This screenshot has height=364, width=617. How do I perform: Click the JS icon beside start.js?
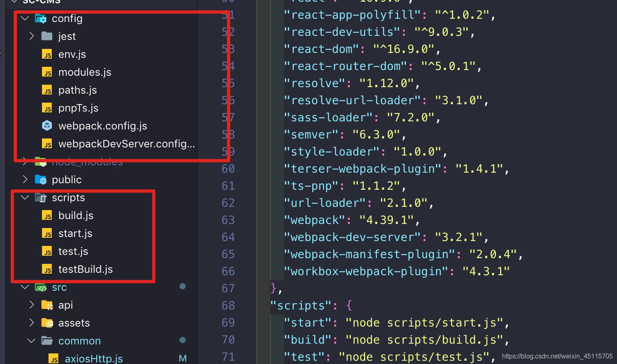(47, 234)
